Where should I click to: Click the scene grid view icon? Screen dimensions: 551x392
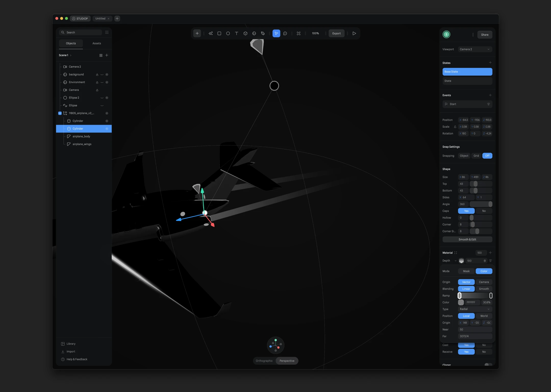click(x=101, y=55)
